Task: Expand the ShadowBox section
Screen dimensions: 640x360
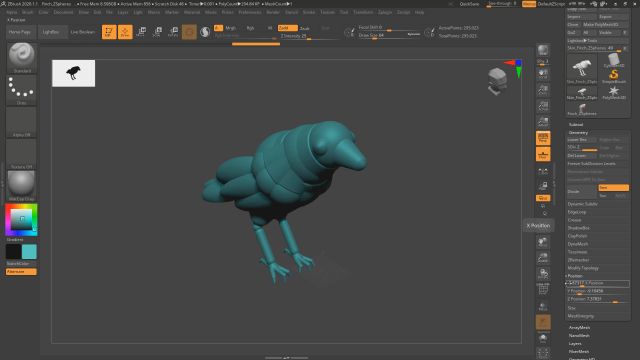Action: coord(579,228)
